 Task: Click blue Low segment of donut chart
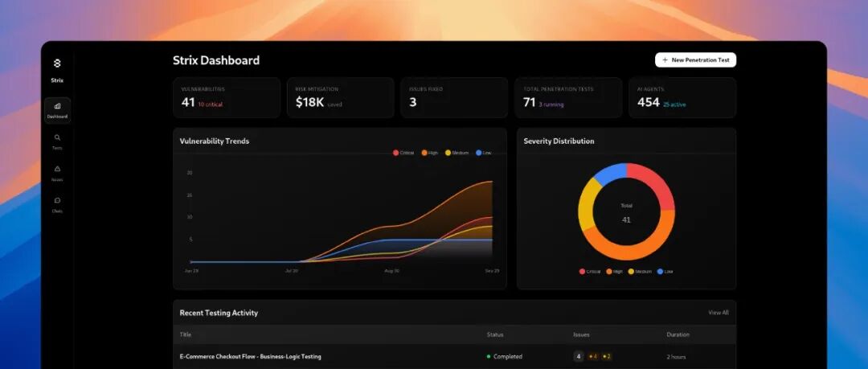611,174
